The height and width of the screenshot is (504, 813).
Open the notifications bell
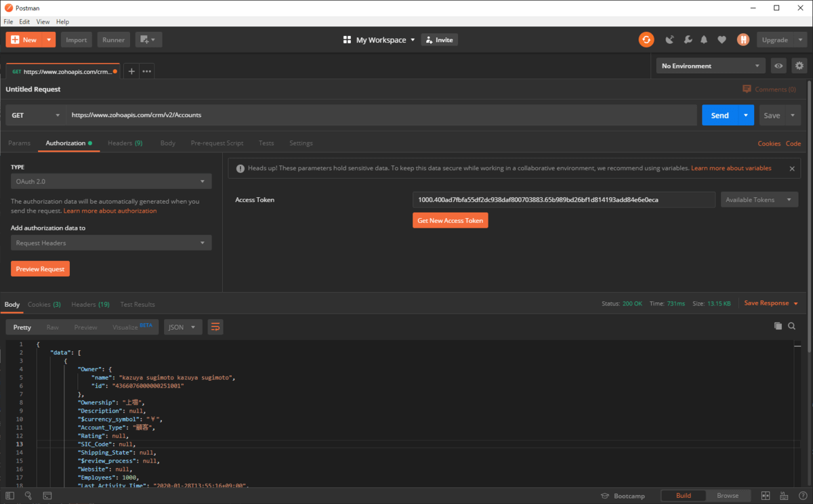pyautogui.click(x=704, y=40)
